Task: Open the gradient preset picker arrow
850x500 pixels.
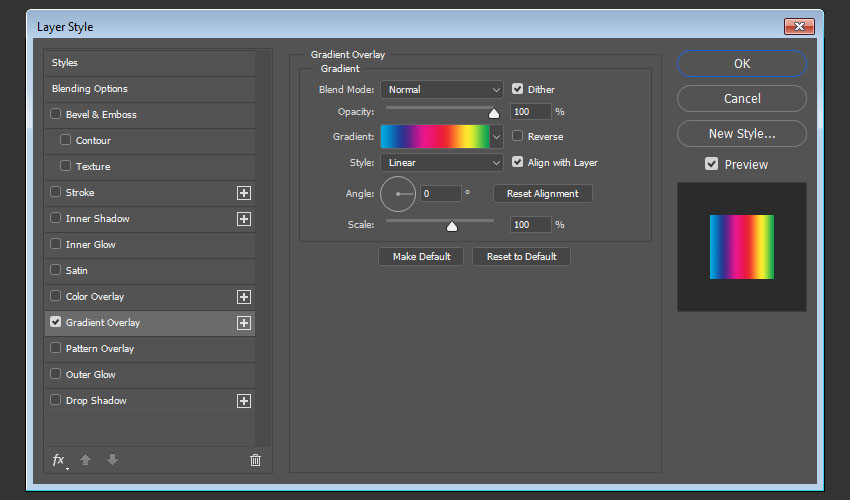Action: (497, 137)
